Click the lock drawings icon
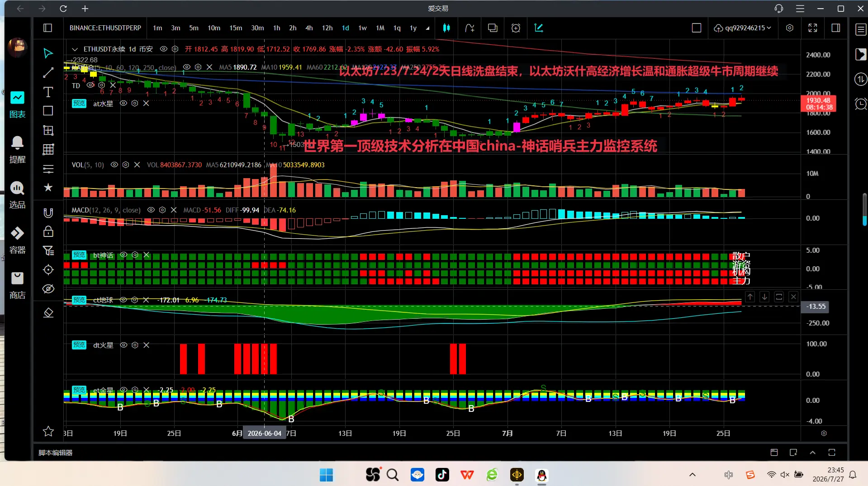Screen dimensions: 868x486 [x=48, y=232]
